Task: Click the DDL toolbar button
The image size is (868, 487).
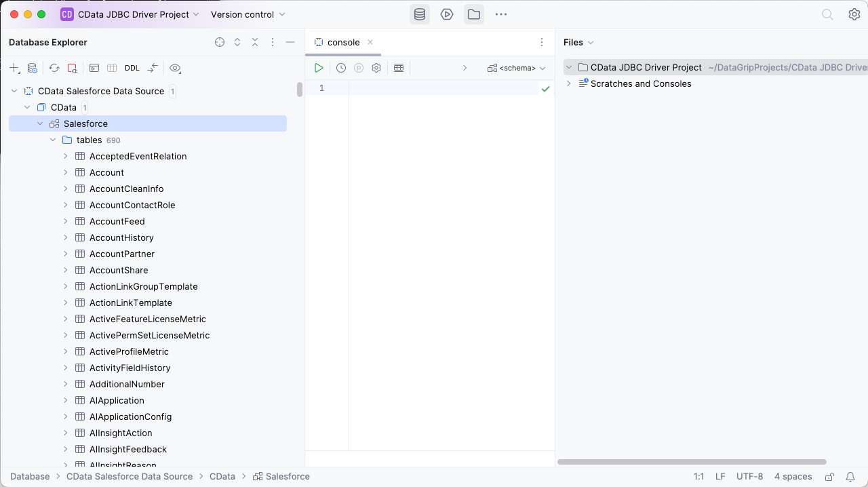Action: (x=132, y=68)
